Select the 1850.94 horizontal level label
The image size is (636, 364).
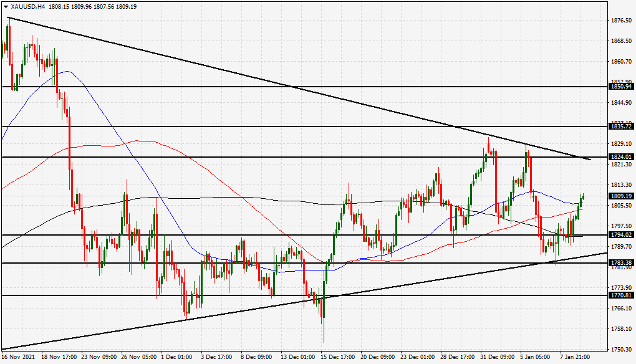tap(621, 87)
